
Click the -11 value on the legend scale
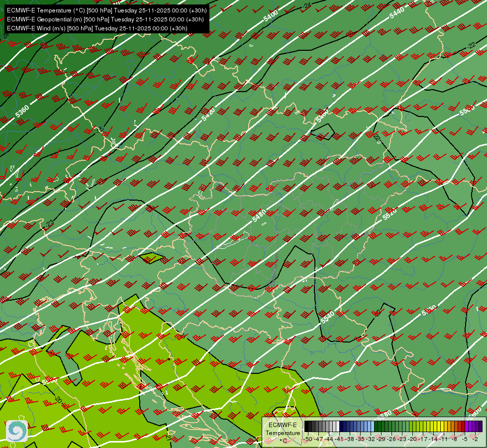click(444, 439)
